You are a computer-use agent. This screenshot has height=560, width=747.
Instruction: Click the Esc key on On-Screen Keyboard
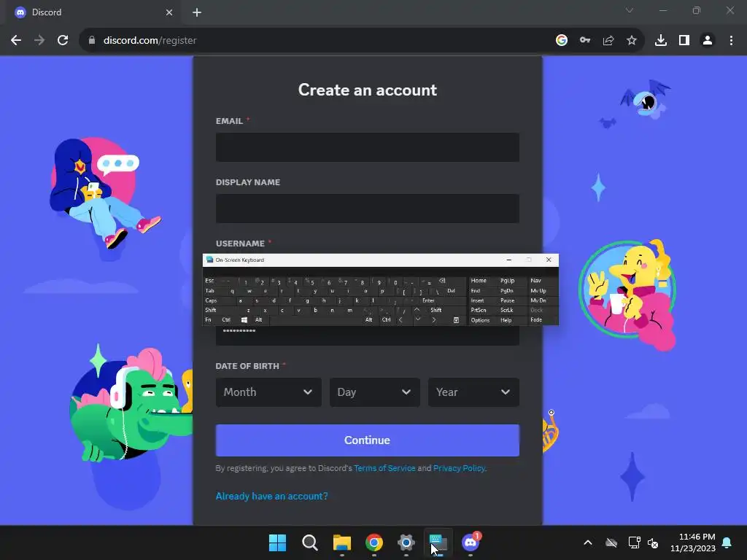point(209,281)
